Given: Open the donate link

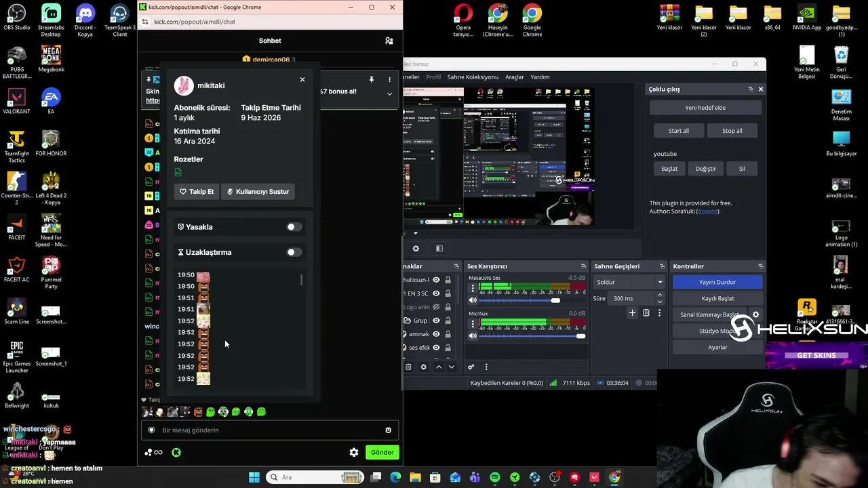Looking at the screenshot, I should point(707,211).
